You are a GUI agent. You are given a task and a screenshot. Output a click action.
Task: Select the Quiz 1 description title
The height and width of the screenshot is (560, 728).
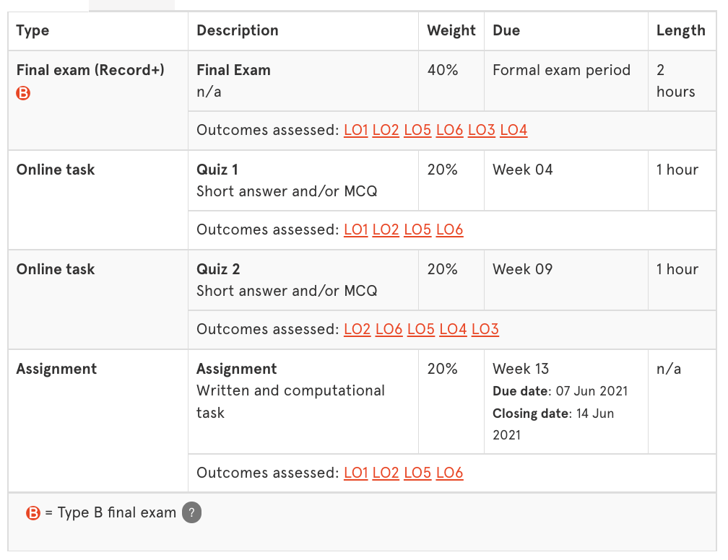pyautogui.click(x=217, y=170)
